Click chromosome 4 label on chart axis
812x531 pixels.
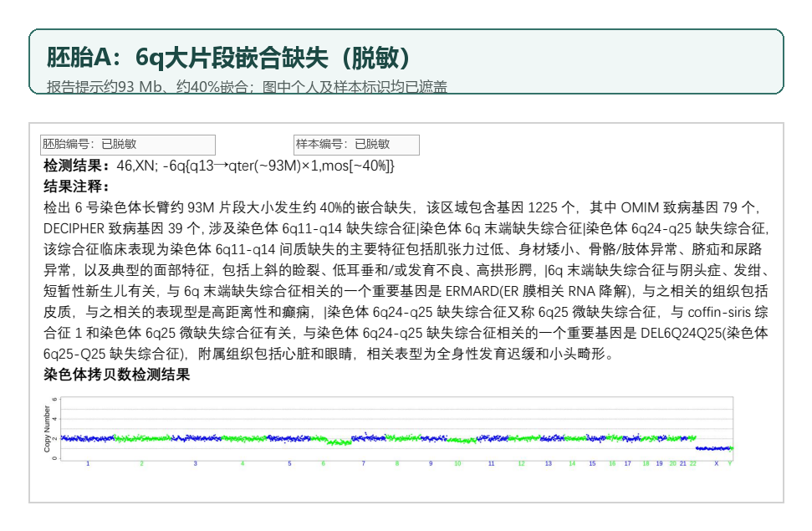click(x=243, y=463)
